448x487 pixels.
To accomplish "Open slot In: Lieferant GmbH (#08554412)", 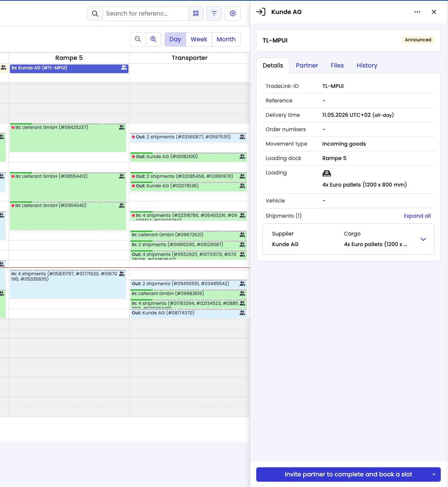I will (68, 187).
